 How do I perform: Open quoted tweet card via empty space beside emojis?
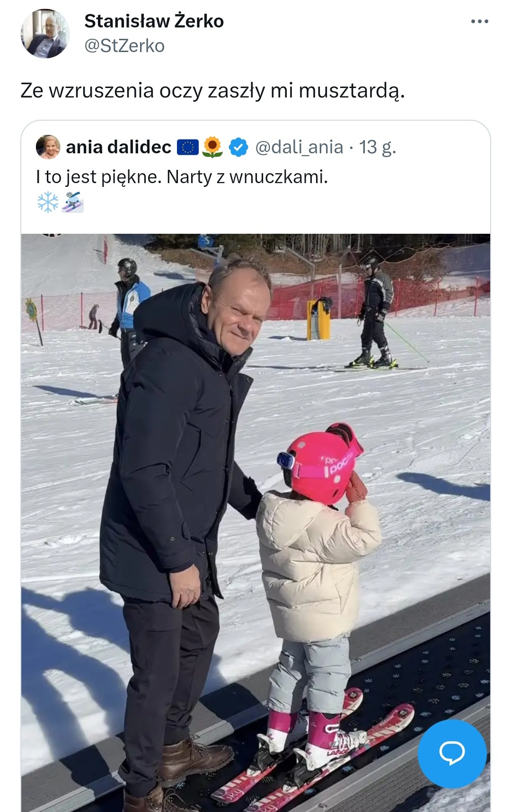[x=284, y=203]
